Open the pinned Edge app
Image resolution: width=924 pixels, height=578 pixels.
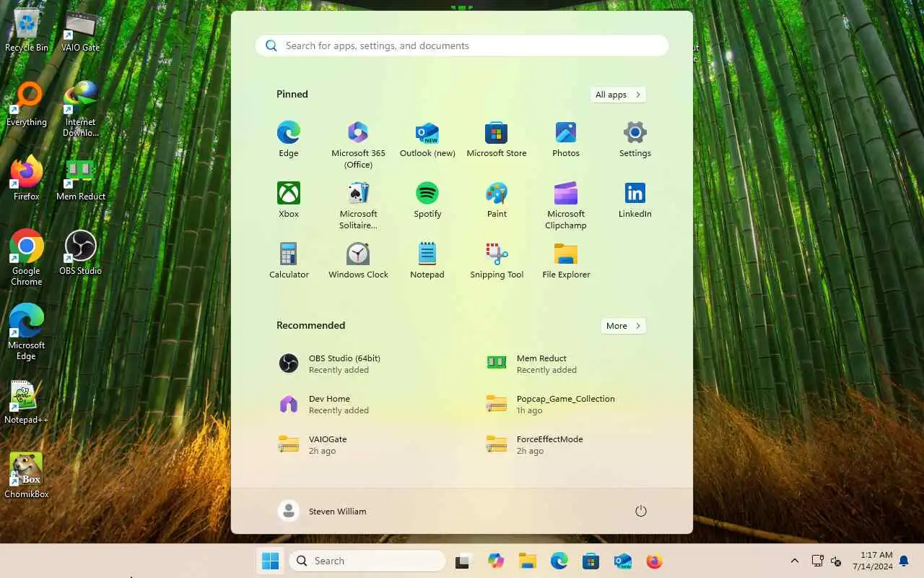(289, 139)
